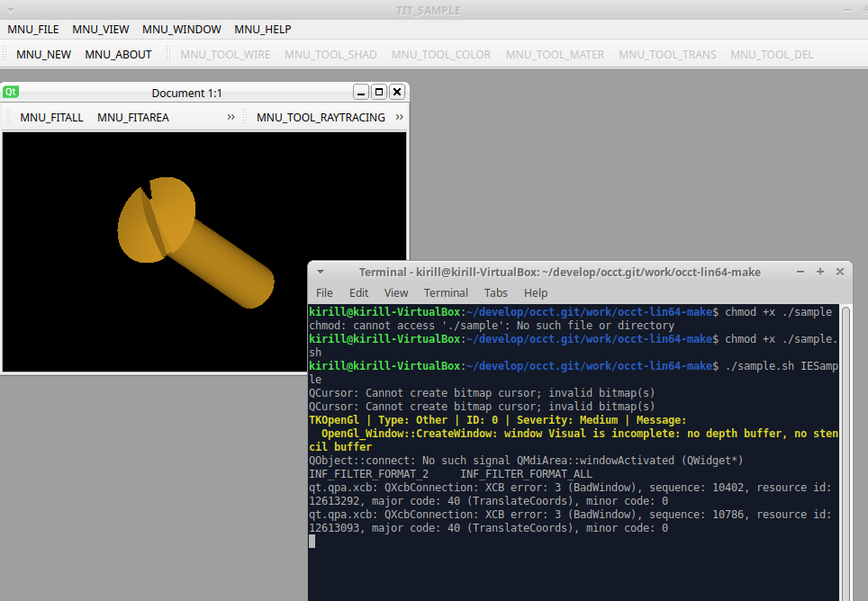Click the MNU_ABOUT toolbar button
Screen dimensions: 868x601
118,54
